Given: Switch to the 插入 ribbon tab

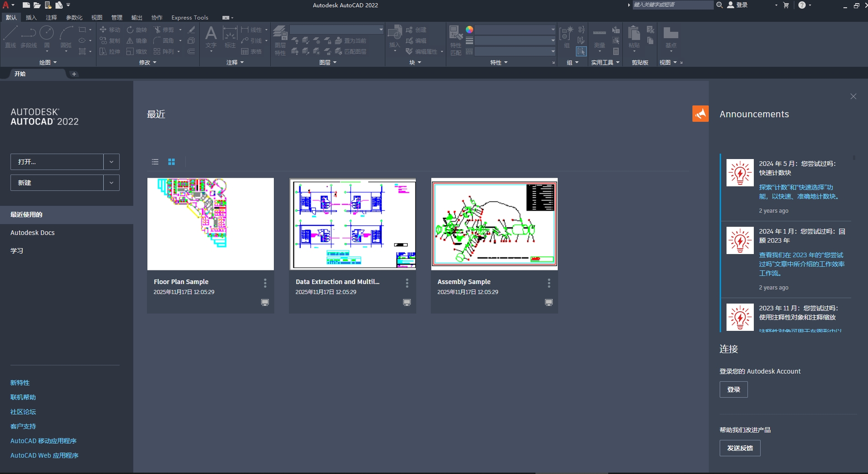Looking at the screenshot, I should [30, 17].
